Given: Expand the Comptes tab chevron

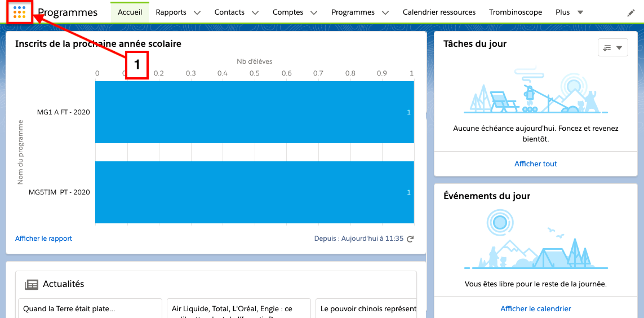Looking at the screenshot, I should (314, 12).
